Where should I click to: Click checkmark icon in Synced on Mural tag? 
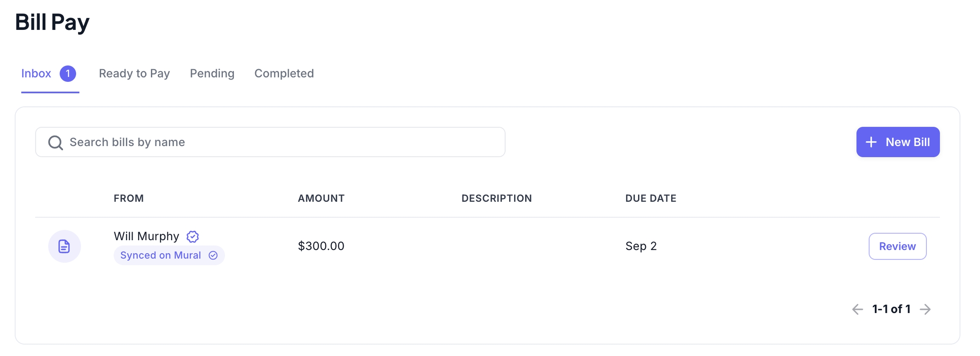pos(213,256)
